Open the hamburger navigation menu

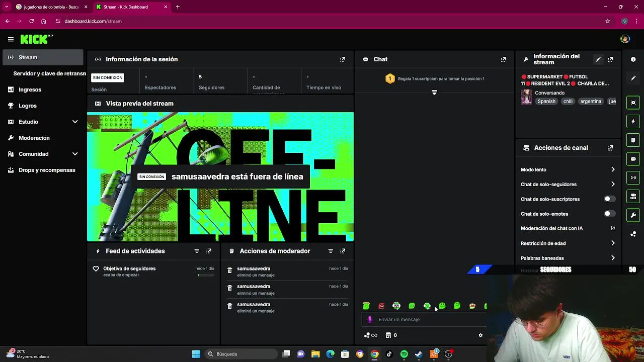11,39
